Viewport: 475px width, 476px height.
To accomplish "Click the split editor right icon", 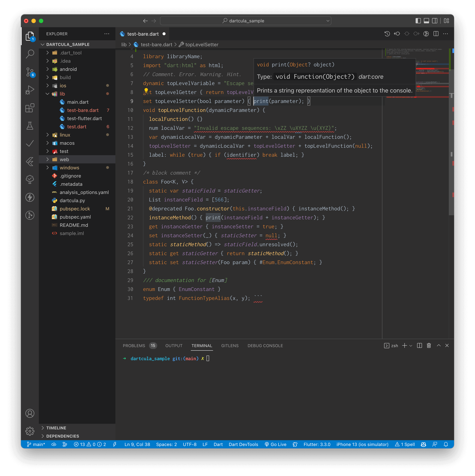I will 436,34.
